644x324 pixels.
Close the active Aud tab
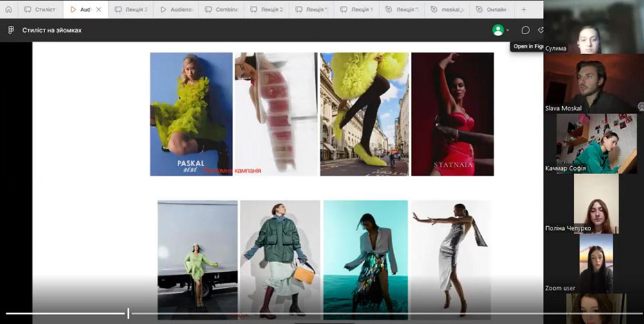click(99, 10)
